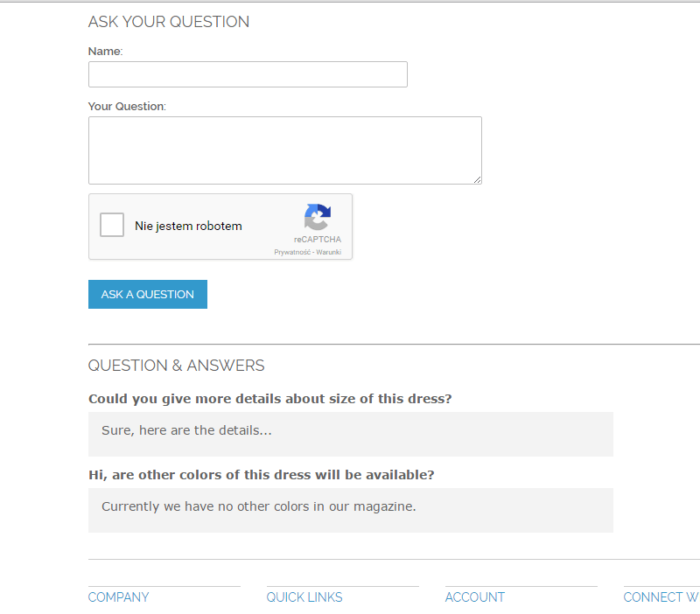Click the Question & Answers section heading

click(176, 366)
